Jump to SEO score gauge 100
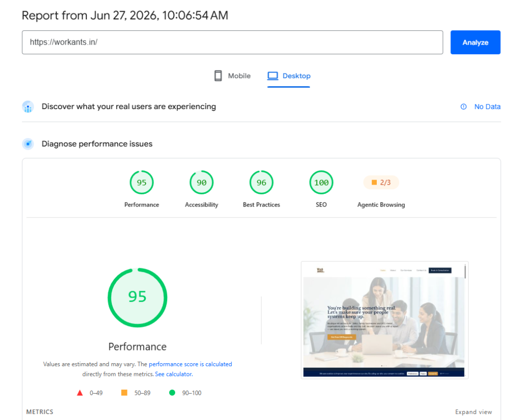 tap(321, 183)
